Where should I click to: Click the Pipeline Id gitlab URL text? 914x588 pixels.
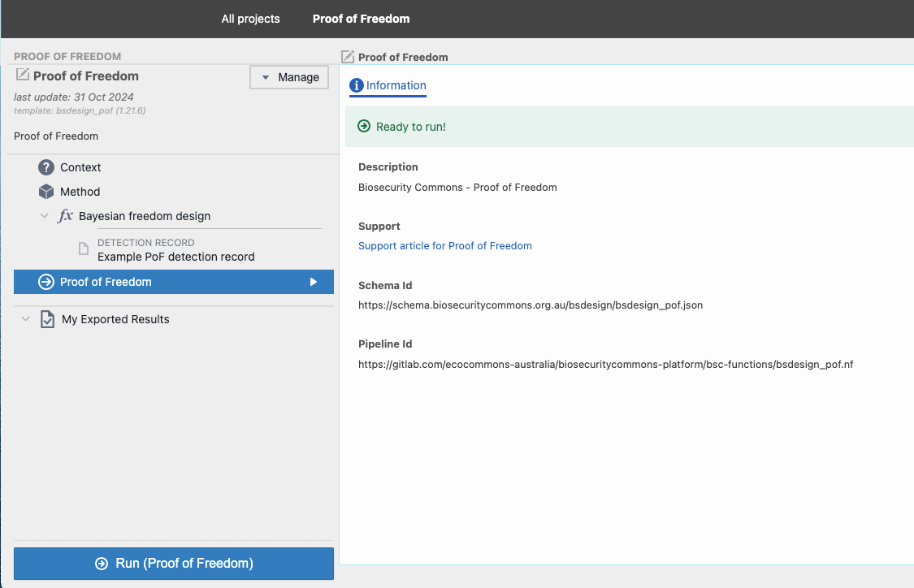[x=605, y=365]
